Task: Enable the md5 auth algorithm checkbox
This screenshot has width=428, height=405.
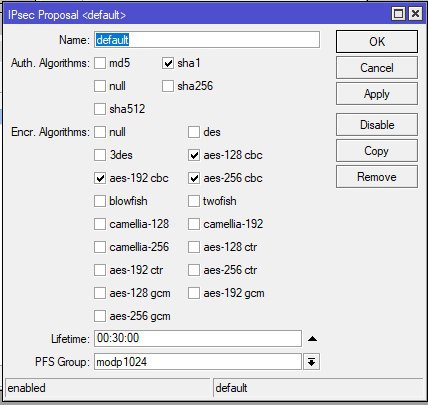Action: 100,63
